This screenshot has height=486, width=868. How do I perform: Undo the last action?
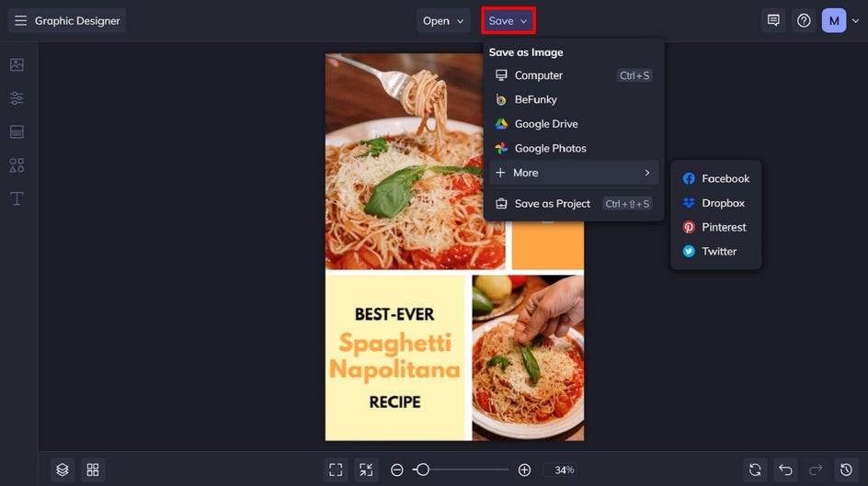785,469
